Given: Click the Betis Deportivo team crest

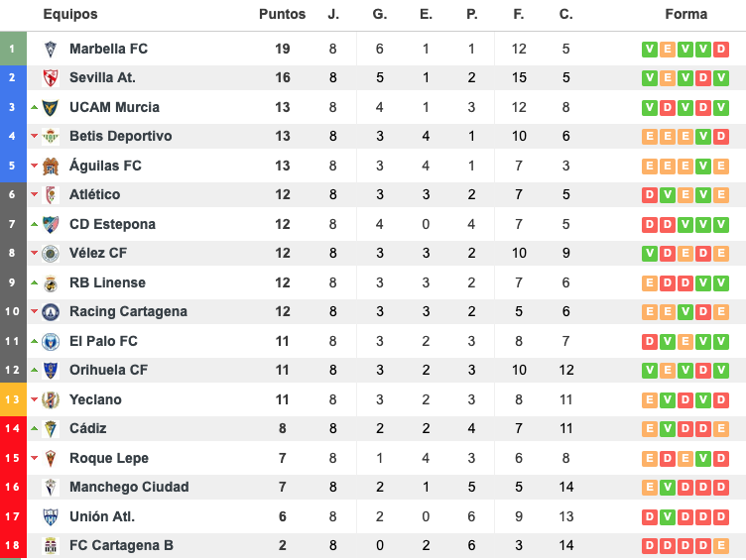Looking at the screenshot, I should coord(51,136).
